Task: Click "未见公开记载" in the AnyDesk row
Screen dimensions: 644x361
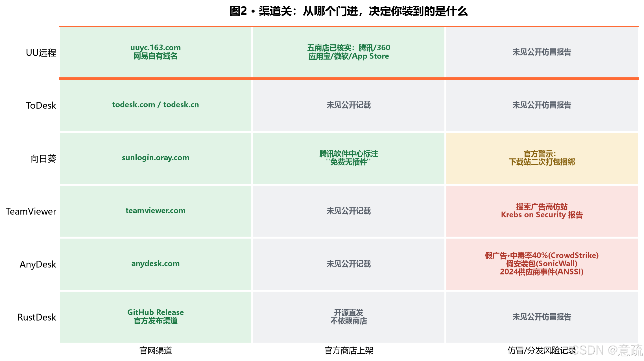Action: [349, 264]
